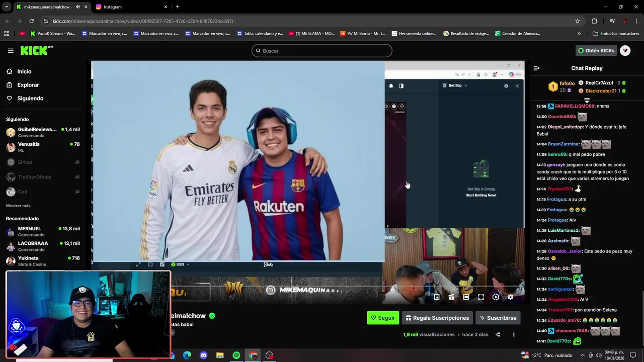Click the browser address bar URL
The image size is (644, 362).
click(144, 21)
